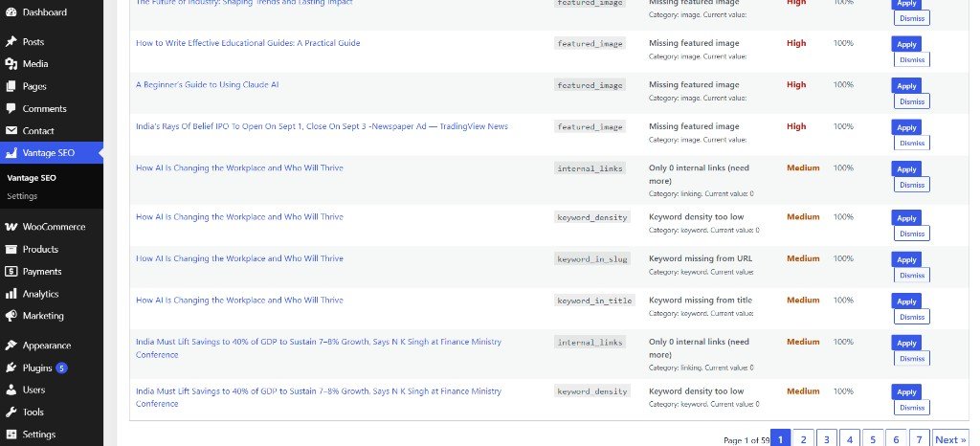The image size is (980, 446).
Task: Click the Appearance paintbrush icon
Action: point(11,346)
